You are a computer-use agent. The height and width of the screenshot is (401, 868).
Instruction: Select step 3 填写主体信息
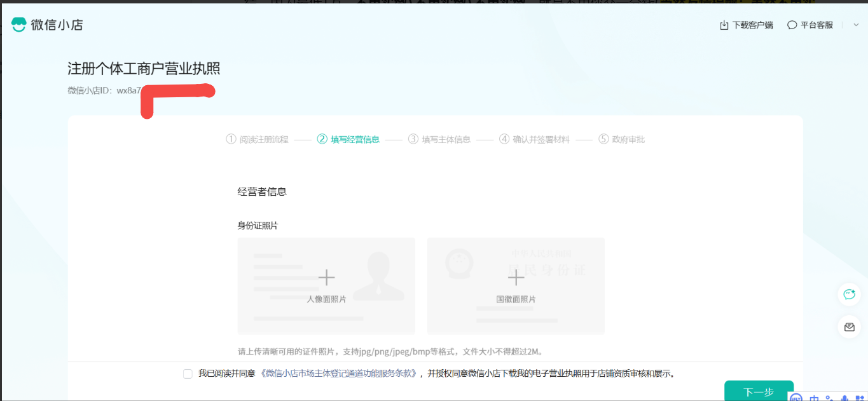(439, 139)
